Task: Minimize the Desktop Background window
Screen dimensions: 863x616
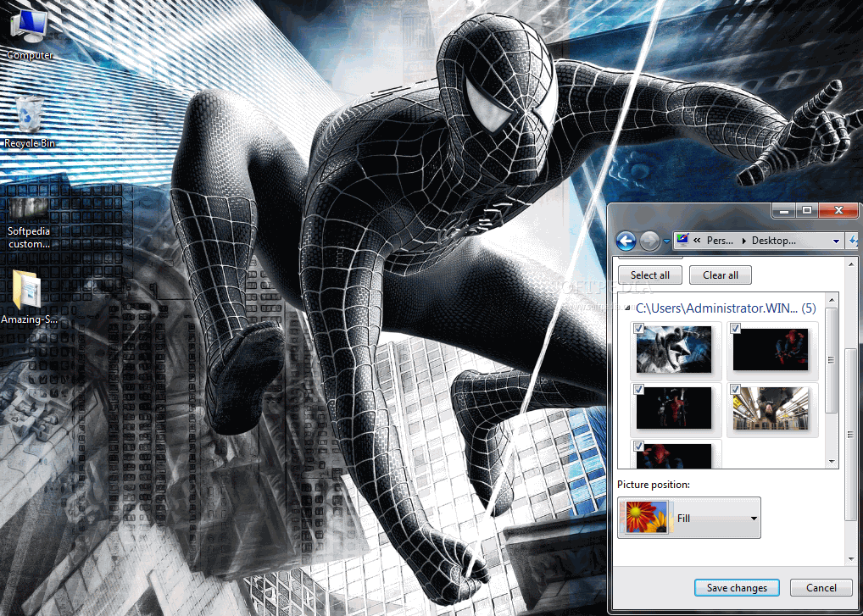Action: pyautogui.click(x=784, y=210)
